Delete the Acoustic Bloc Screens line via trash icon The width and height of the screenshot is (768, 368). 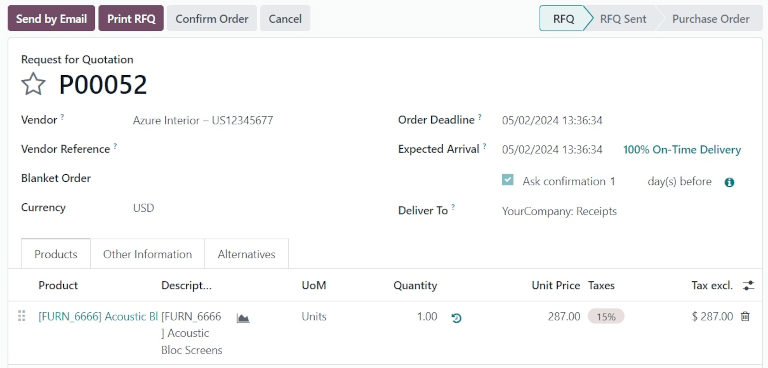coord(745,317)
